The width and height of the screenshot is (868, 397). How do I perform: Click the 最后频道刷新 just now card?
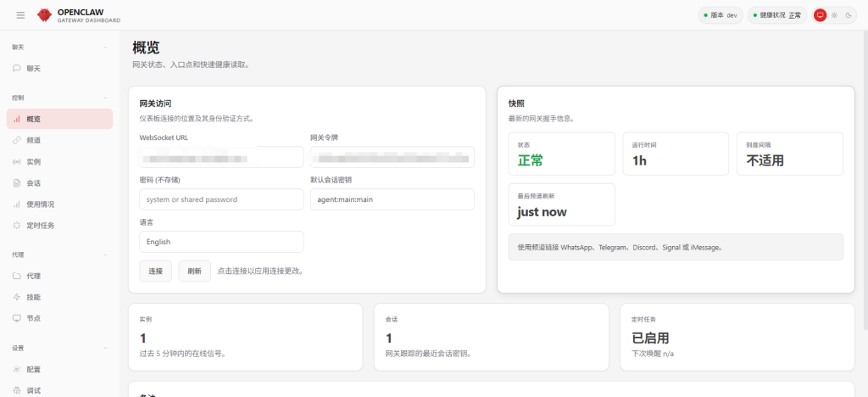562,205
